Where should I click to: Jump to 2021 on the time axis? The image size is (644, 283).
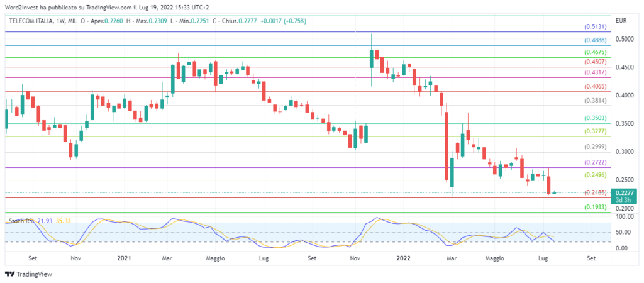125,258
